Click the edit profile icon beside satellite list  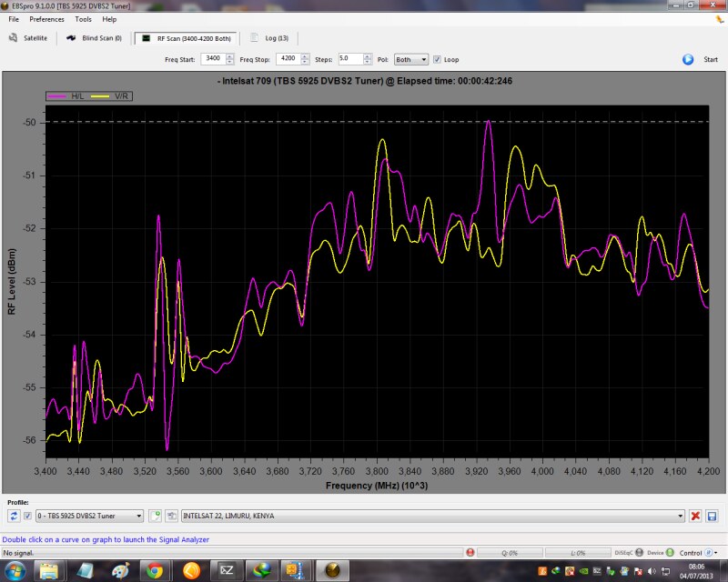[x=171, y=516]
